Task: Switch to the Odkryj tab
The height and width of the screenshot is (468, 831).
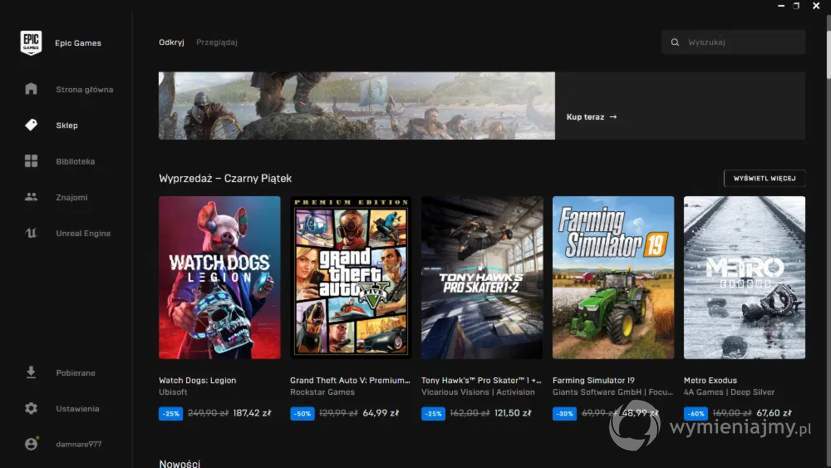Action: coord(171,42)
